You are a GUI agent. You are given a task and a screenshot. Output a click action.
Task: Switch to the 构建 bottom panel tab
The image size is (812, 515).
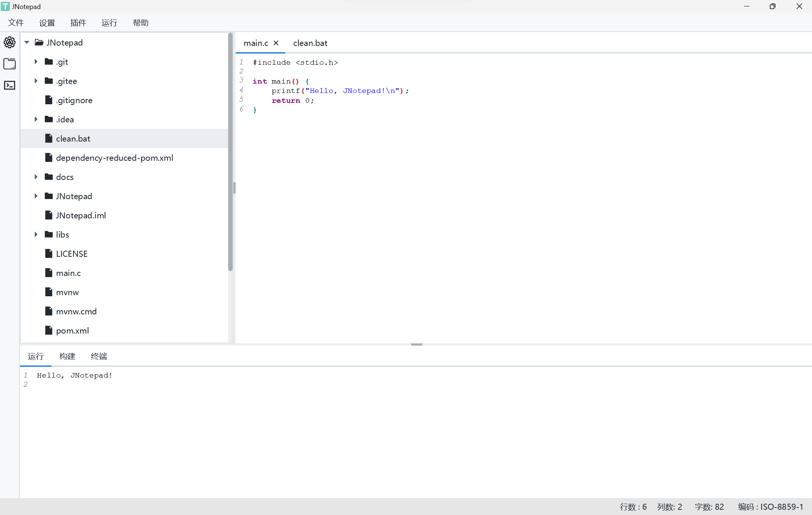[67, 356]
